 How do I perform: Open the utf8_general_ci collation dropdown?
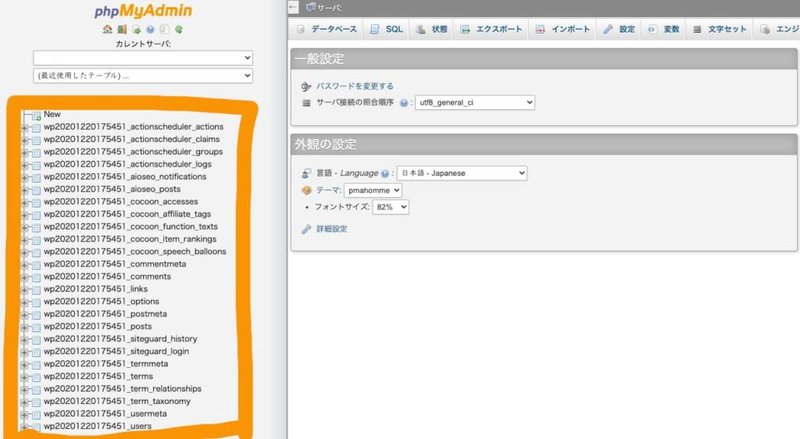pos(474,103)
